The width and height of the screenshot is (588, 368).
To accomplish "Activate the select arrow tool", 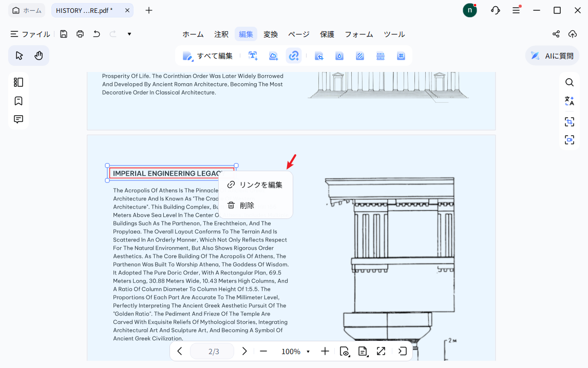I will pos(19,56).
